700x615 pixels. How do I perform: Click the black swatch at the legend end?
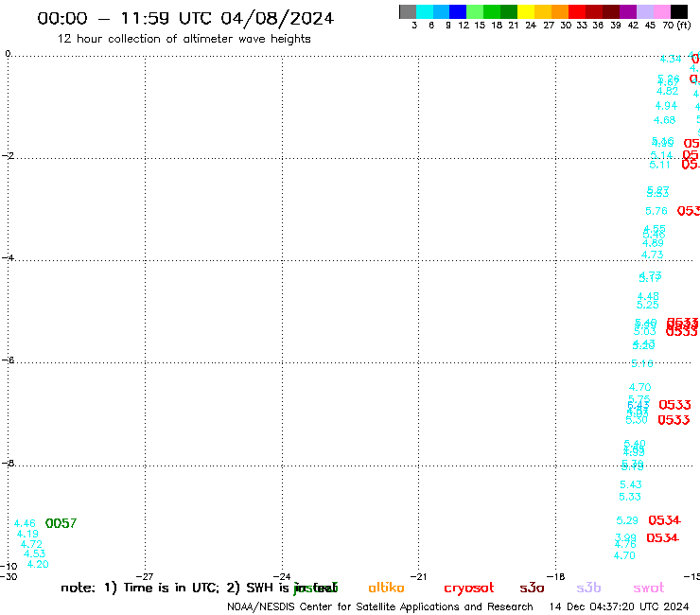[679, 11]
